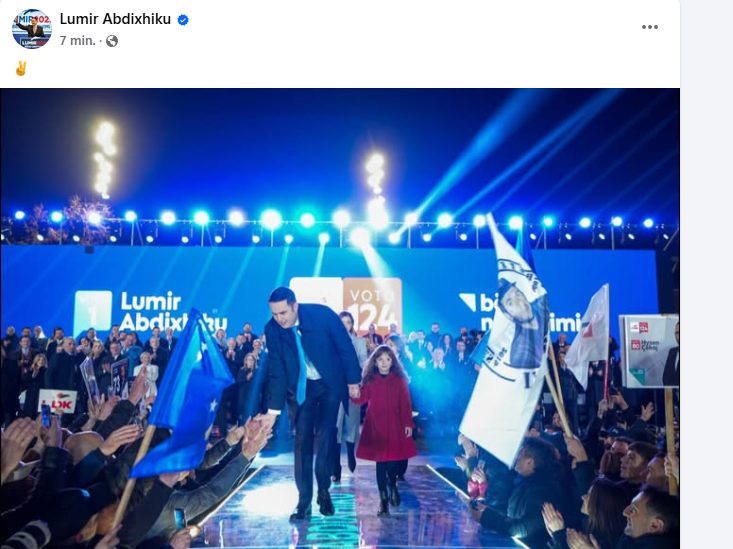The image size is (733, 549).
Task: Click the left pyrotechnic spark column
Action: point(105,160)
